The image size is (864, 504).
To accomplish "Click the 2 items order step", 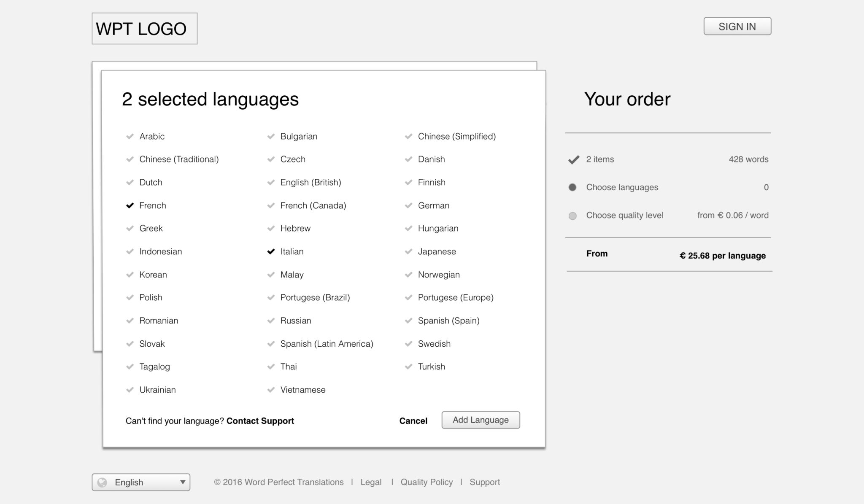I will [668, 159].
